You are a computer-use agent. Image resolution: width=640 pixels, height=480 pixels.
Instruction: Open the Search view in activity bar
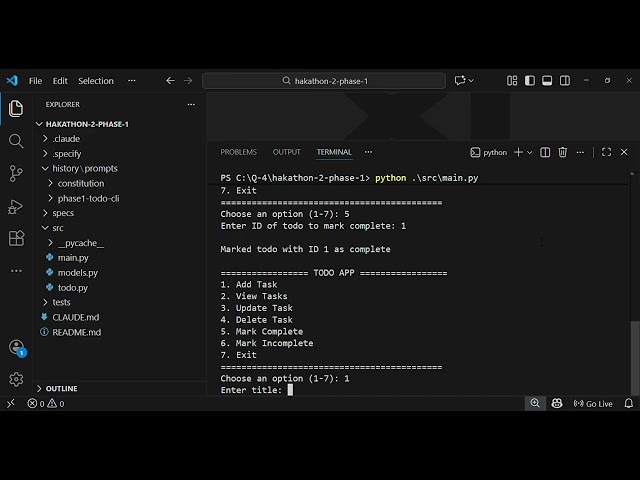(x=16, y=141)
